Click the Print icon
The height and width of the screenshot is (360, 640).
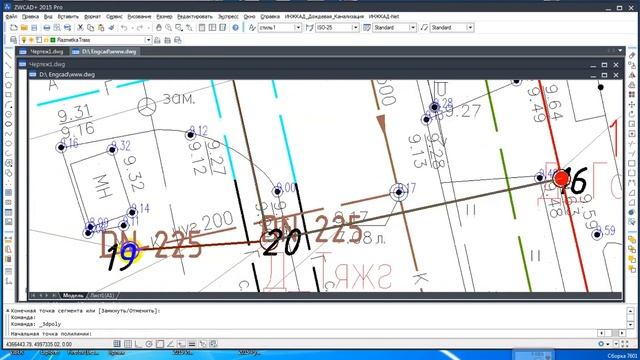(47, 27)
